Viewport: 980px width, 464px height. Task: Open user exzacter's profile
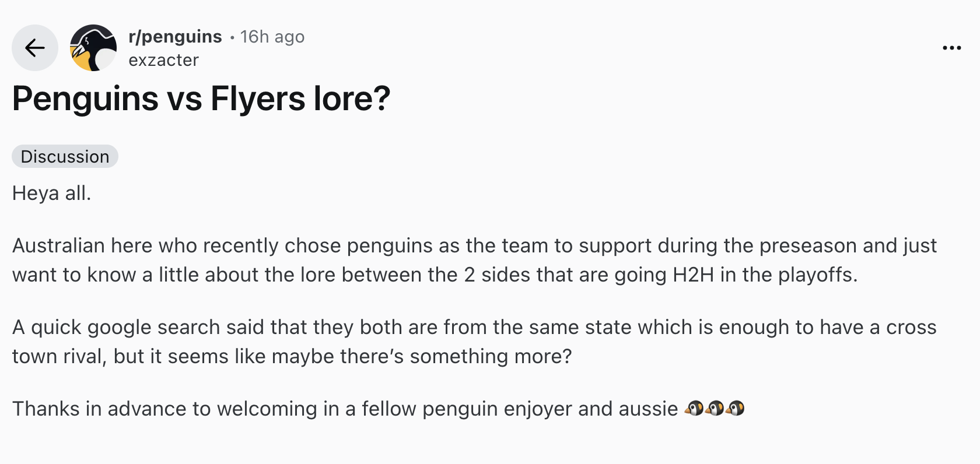163,60
